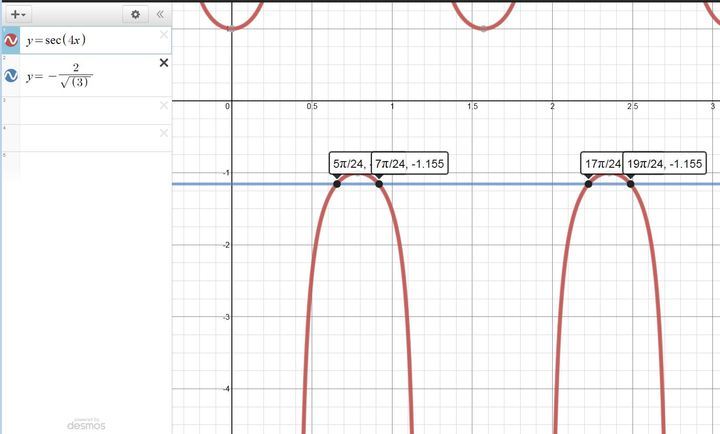720x434 pixels.
Task: Click the intersection point labeled 17π/24
Action: [588, 184]
